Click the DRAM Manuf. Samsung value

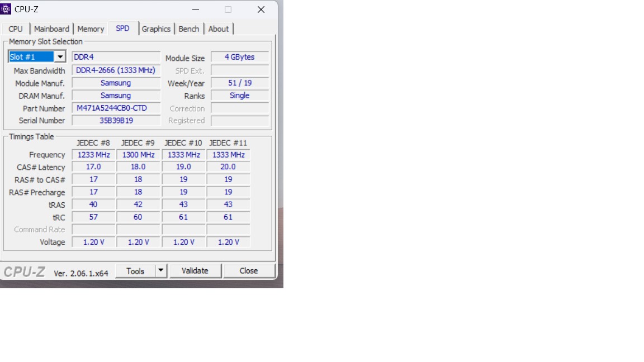click(116, 96)
